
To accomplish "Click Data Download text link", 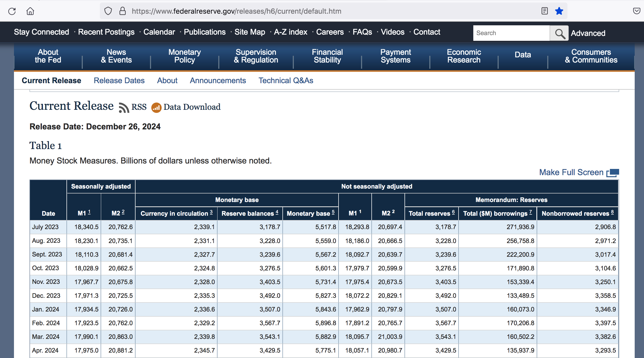I will click(192, 107).
